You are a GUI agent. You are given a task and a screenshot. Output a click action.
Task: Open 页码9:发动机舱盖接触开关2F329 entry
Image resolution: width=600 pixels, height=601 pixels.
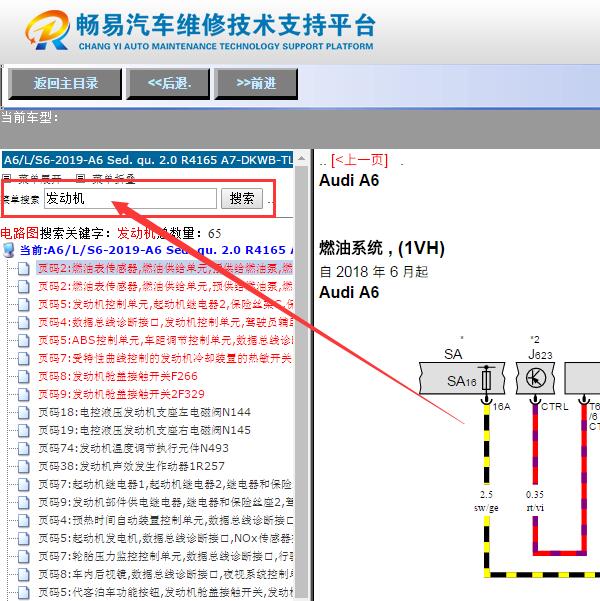(x=121, y=394)
